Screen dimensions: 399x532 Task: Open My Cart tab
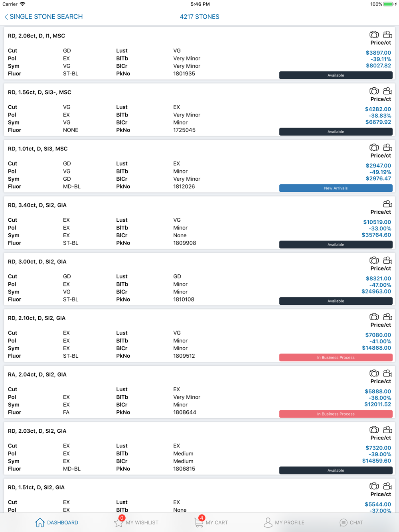pyautogui.click(x=211, y=522)
